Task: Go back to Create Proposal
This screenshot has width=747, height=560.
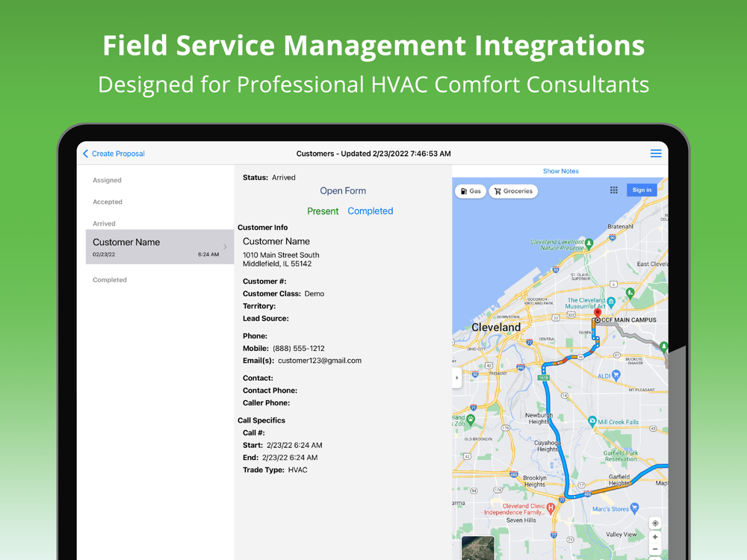Action: (x=114, y=153)
